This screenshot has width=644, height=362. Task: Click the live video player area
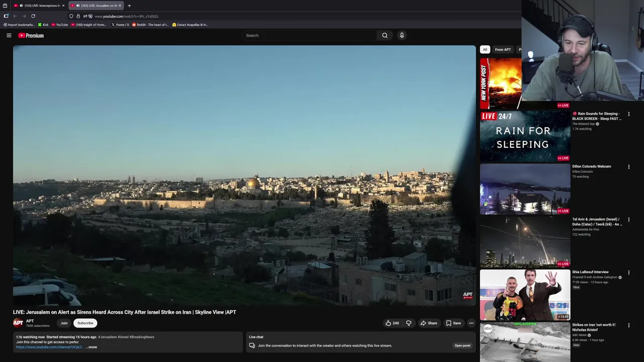(x=244, y=175)
